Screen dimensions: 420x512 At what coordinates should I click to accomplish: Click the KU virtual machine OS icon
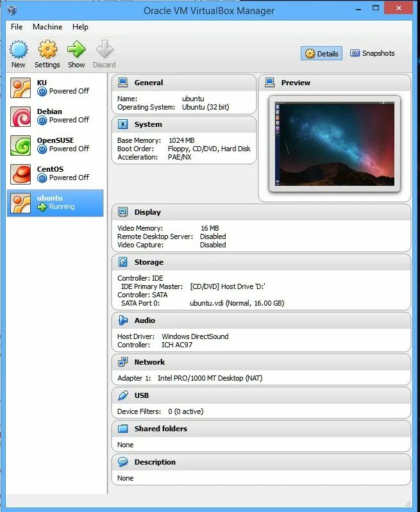(x=21, y=88)
